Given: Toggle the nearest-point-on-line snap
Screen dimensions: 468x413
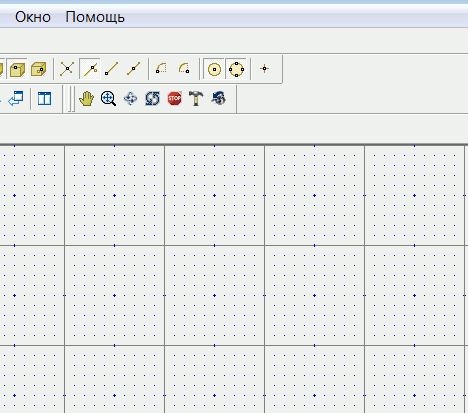Looking at the screenshot, I should click(90, 69).
